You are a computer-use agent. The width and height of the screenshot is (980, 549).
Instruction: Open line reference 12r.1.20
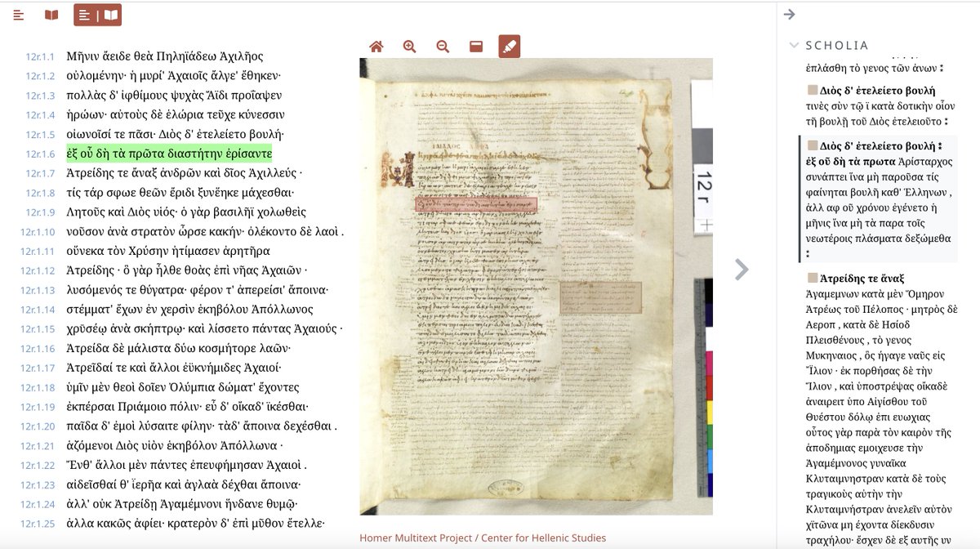pos(38,426)
